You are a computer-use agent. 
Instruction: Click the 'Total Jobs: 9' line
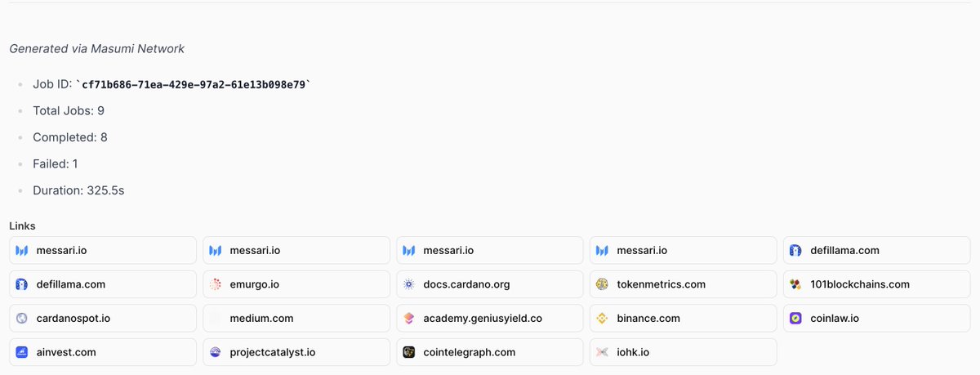(69, 110)
